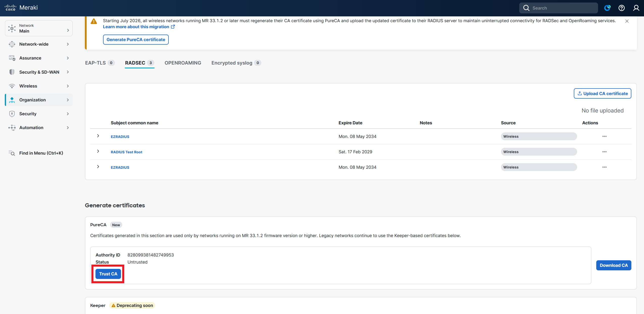Click the PureCA New badge
The height and width of the screenshot is (314, 644).
click(116, 225)
